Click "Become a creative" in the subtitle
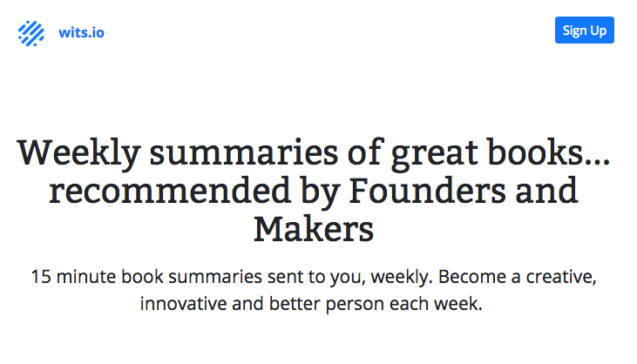Viewport: 637px width, 364px height. click(518, 277)
